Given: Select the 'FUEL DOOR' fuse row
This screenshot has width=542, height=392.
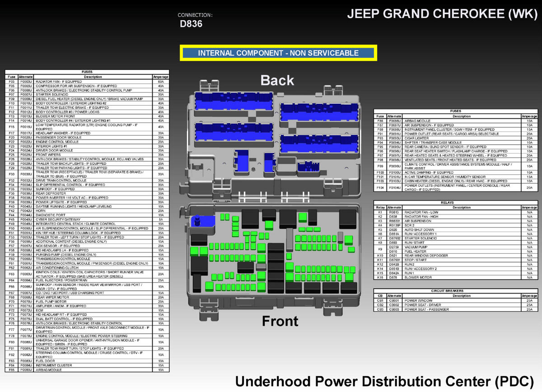Looking at the screenshot, I should (87, 361).
